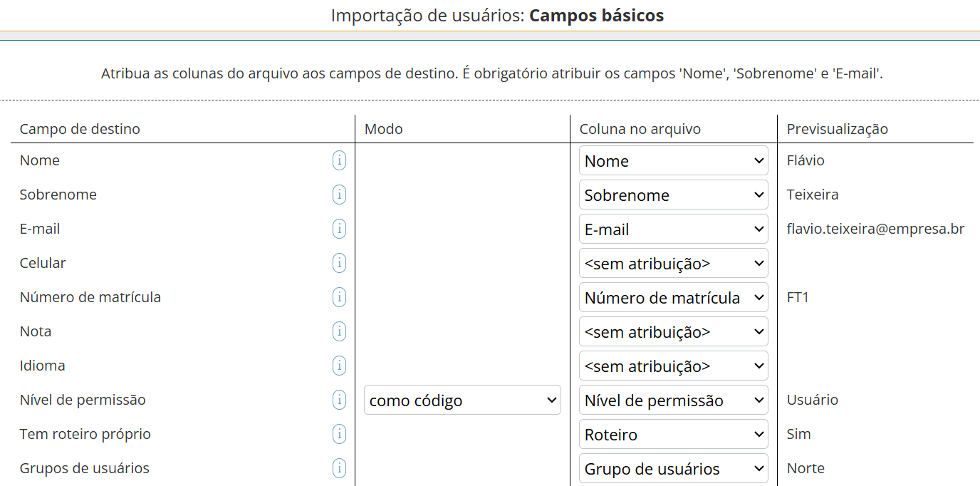Image resolution: width=980 pixels, height=486 pixels.
Task: Click the info icon next to Celular
Action: click(x=340, y=263)
